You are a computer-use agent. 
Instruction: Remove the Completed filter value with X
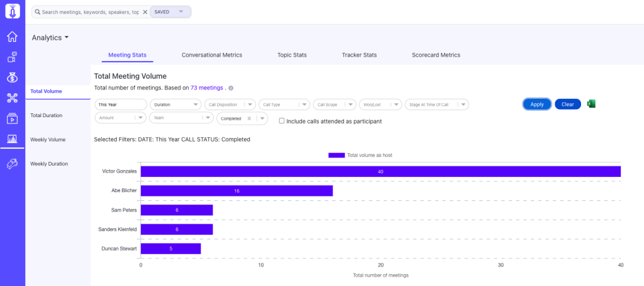click(x=249, y=118)
